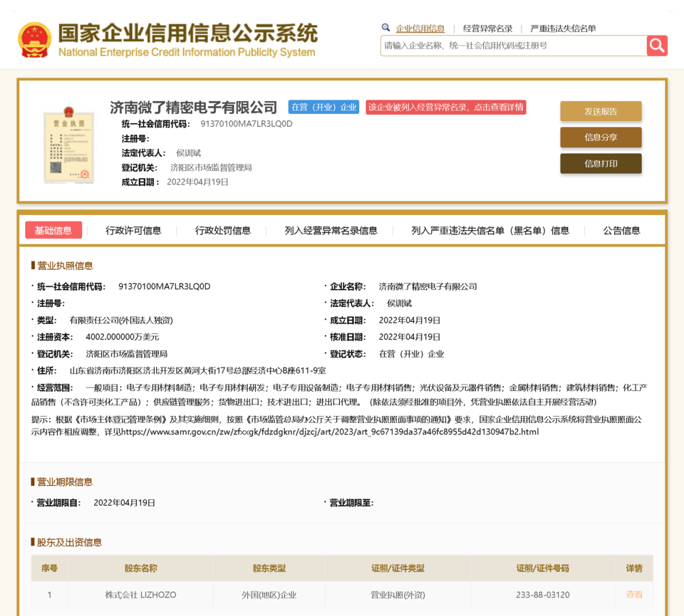Click the 营业期限信息 section heading
The height and width of the screenshot is (616, 684).
pyautogui.click(x=65, y=481)
